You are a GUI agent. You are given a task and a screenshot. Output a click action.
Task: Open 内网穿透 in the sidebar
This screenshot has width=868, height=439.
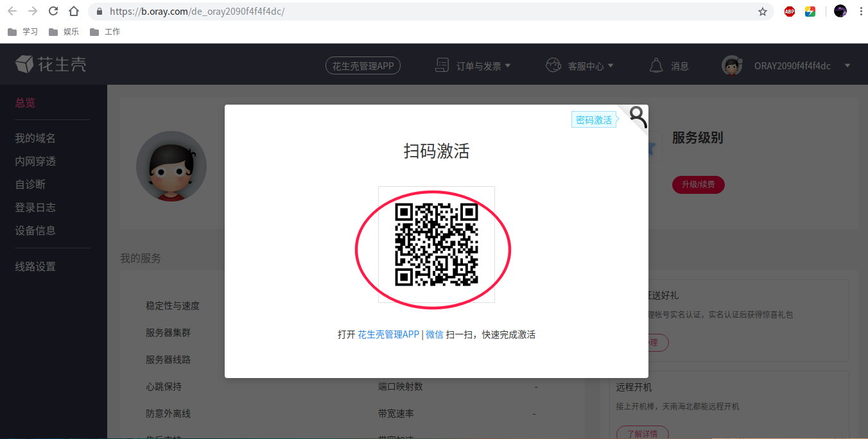pos(35,161)
